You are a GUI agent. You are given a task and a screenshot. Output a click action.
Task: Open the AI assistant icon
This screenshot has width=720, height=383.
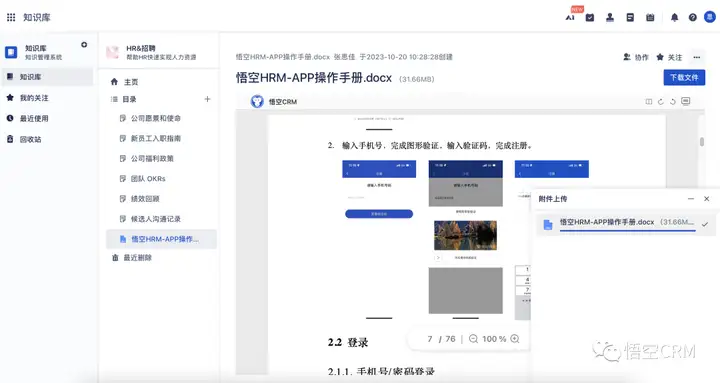click(x=570, y=17)
